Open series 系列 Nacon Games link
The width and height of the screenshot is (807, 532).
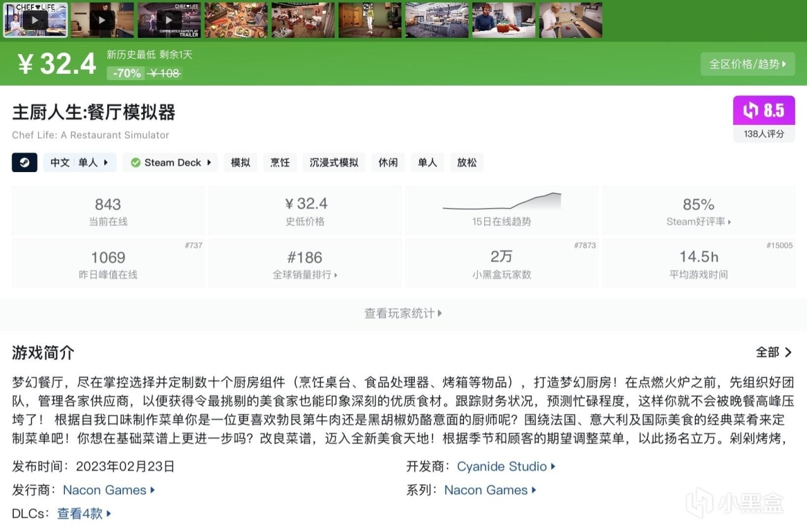coord(491,490)
